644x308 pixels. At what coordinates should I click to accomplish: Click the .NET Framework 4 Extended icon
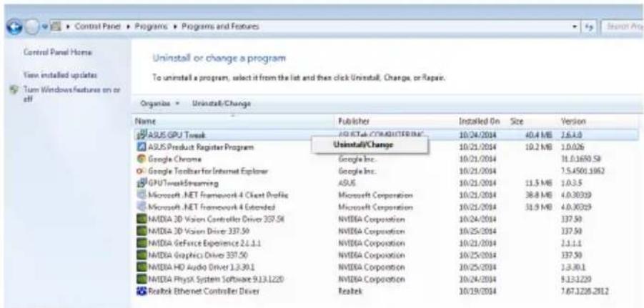[142, 207]
